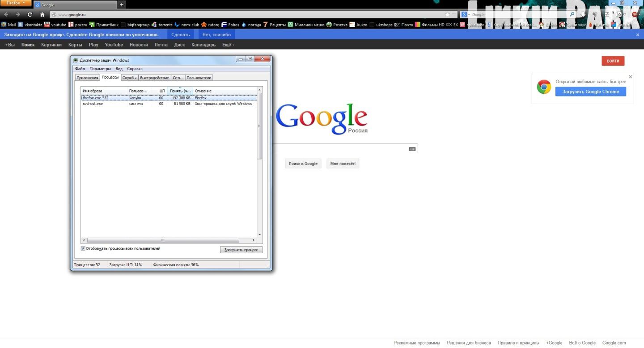The image size is (644, 348).
Task: Switch to the Быстродействие tab
Action: click(x=154, y=78)
